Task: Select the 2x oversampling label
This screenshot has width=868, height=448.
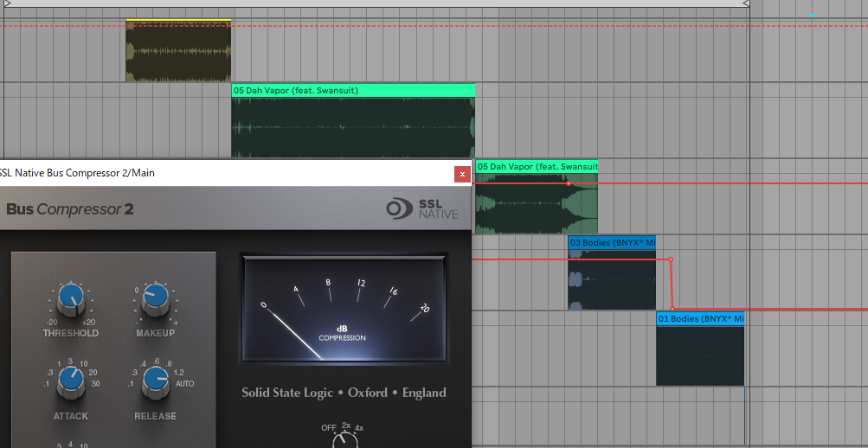Action: (x=346, y=425)
